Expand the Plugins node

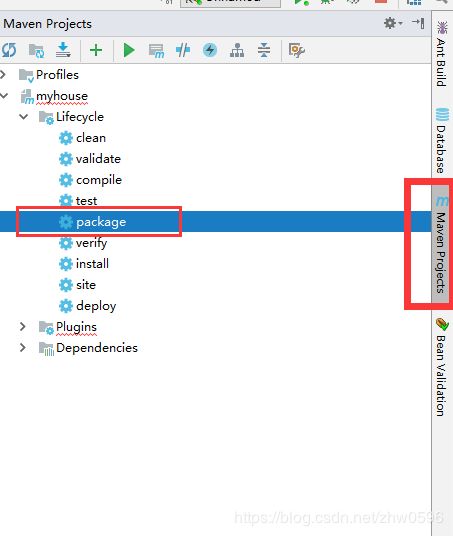click(23, 326)
